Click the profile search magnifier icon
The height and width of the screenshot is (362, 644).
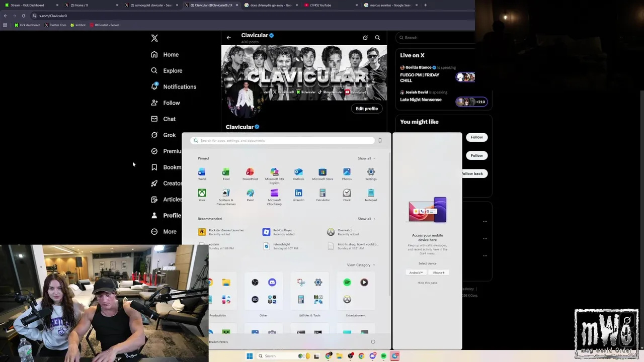[377, 38]
